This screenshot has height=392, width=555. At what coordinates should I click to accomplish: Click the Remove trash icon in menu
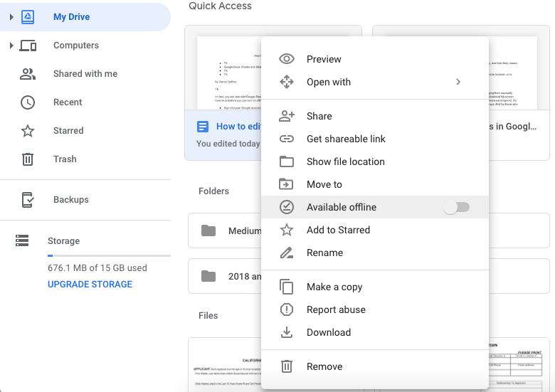point(287,366)
